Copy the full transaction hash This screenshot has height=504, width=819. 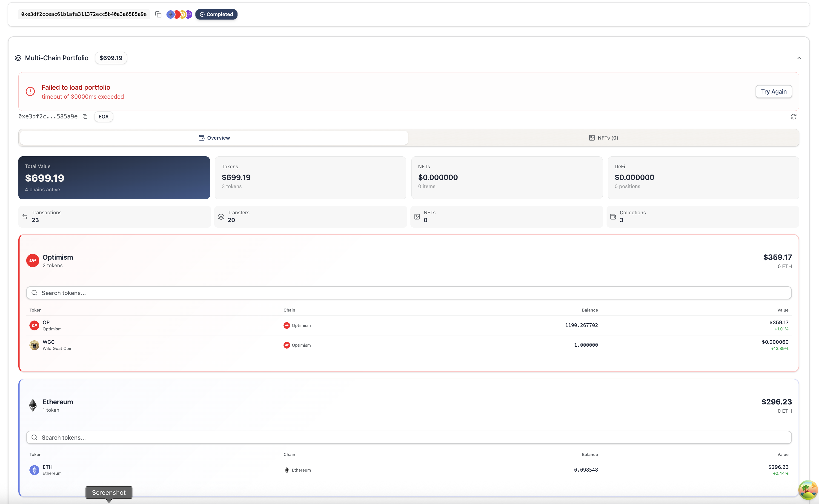coord(158,14)
